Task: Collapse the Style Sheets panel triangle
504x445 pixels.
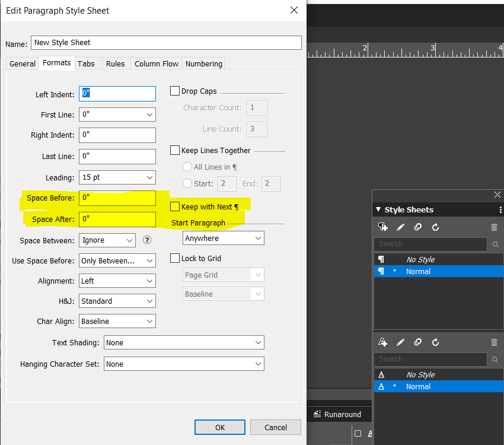Action: [378, 209]
